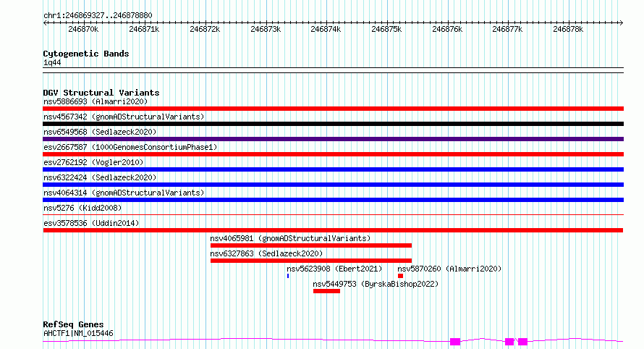
Task: Click the chr1:246869327..246878880 coordinate label
Action: [98, 15]
